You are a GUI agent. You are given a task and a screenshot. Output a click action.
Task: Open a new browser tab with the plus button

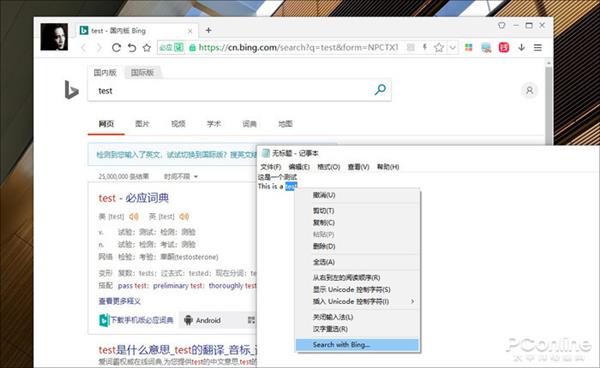209,30
